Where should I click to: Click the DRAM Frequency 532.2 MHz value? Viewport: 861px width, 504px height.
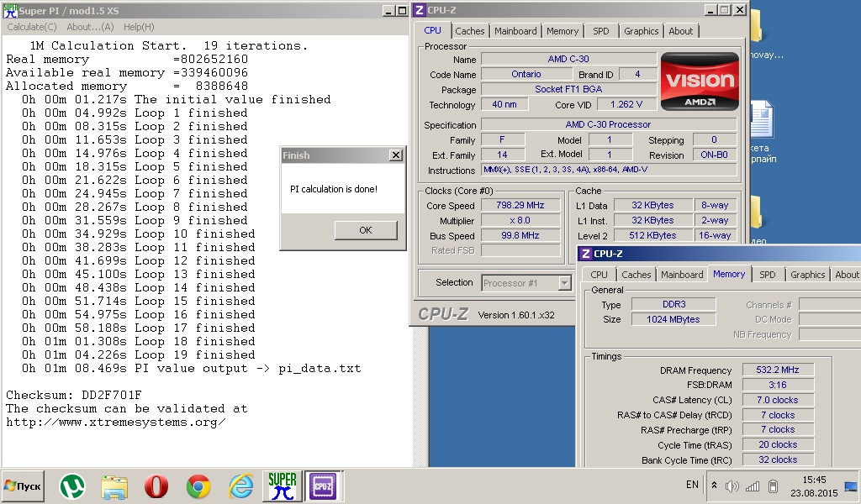[x=778, y=370]
